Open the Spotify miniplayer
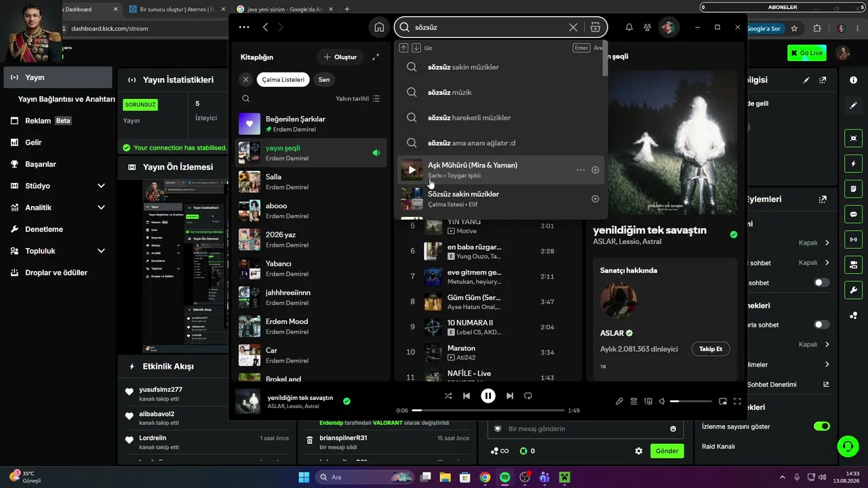 [723, 401]
